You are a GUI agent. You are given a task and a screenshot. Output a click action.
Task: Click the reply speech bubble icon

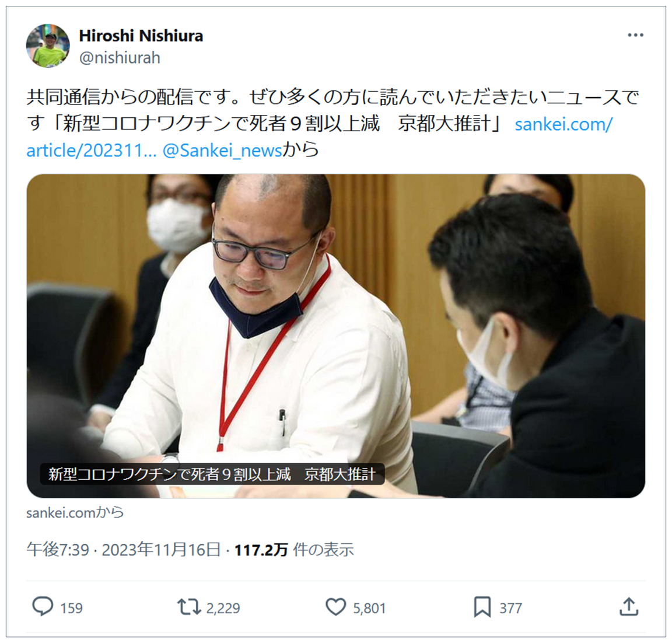click(43, 607)
